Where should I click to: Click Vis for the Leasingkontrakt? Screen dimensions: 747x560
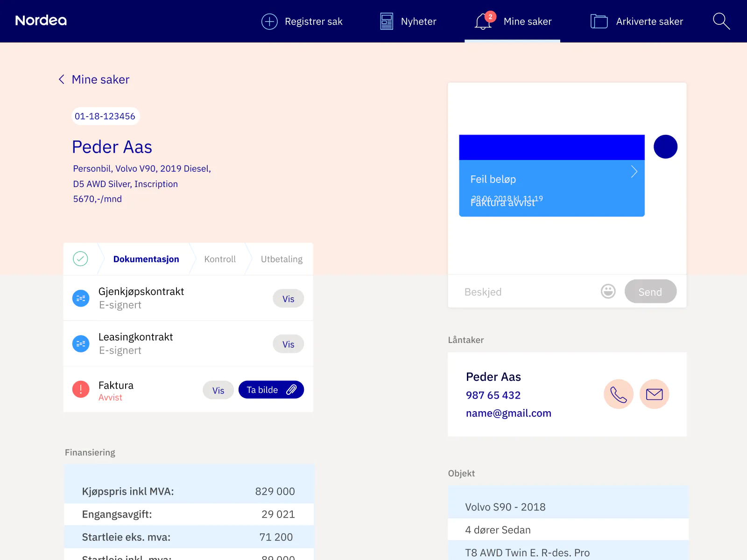click(x=288, y=344)
